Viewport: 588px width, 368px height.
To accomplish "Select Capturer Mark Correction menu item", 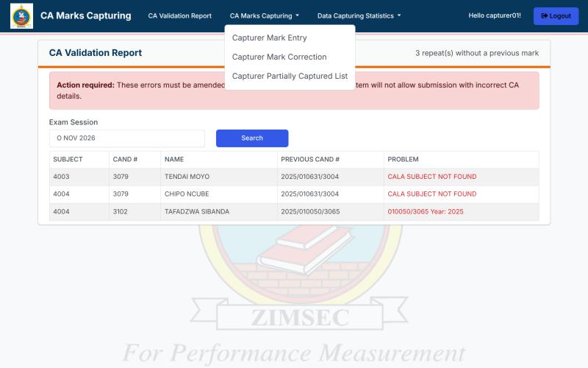I will (x=279, y=57).
